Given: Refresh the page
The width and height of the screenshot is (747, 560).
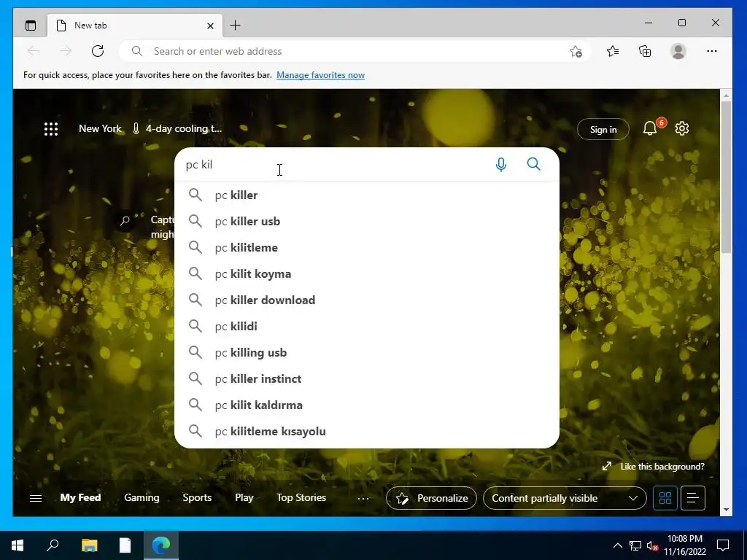Looking at the screenshot, I should point(98,51).
